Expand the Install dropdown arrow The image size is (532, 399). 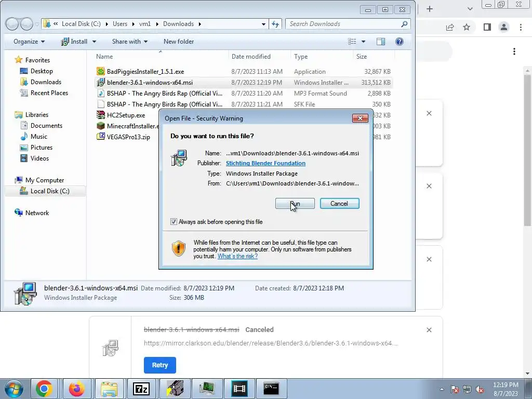[x=95, y=42]
